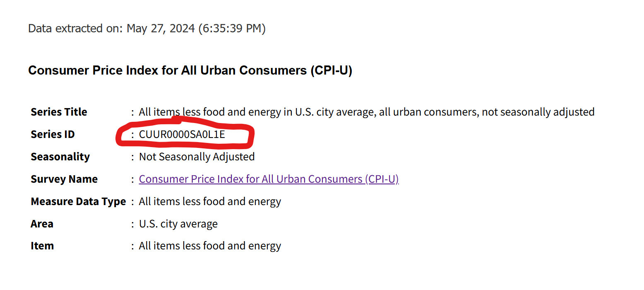Click the "U.S. city average" Area value

click(x=178, y=224)
